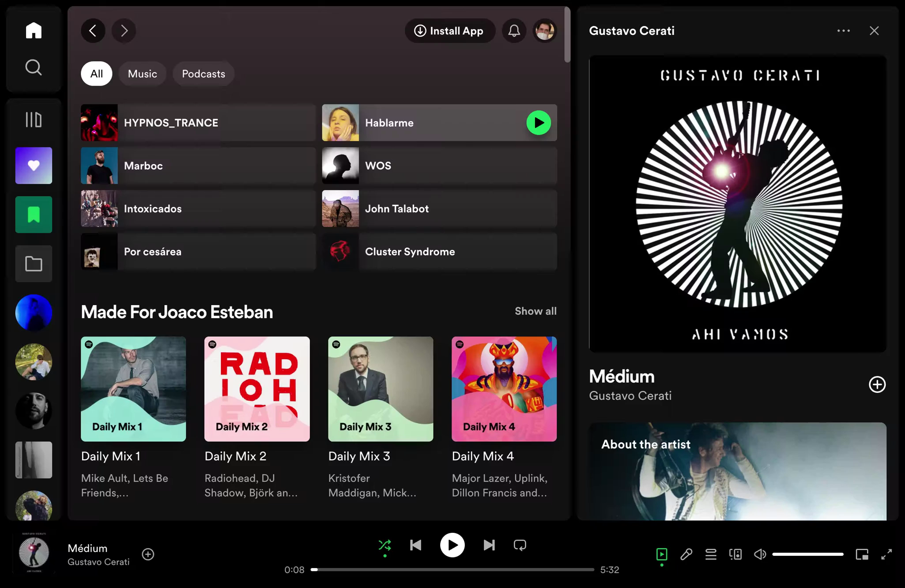905x588 pixels.
Task: Go to Home in the sidebar
Action: [x=34, y=30]
